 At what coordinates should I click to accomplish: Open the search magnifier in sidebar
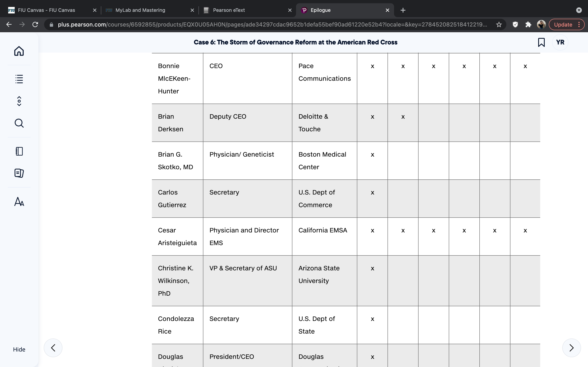pyautogui.click(x=19, y=123)
